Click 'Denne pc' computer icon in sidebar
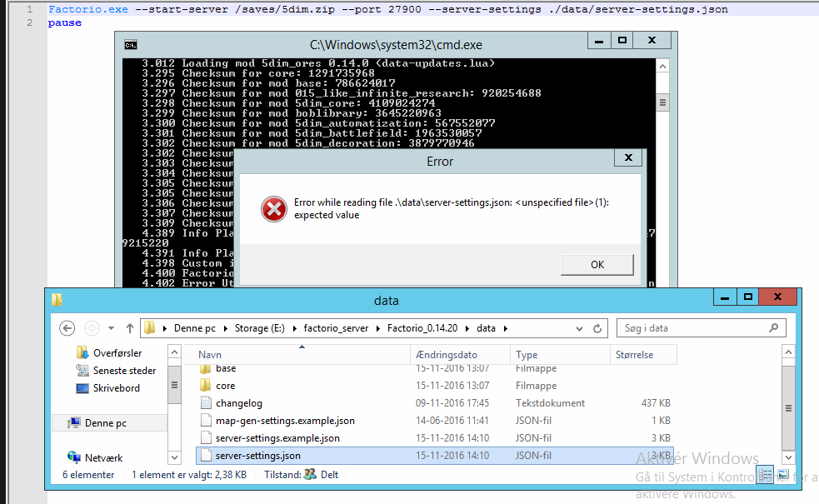819x504 pixels. pyautogui.click(x=74, y=422)
